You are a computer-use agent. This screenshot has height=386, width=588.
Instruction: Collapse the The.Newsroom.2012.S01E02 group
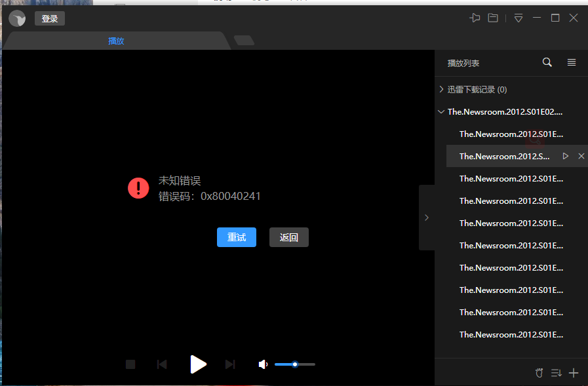441,111
